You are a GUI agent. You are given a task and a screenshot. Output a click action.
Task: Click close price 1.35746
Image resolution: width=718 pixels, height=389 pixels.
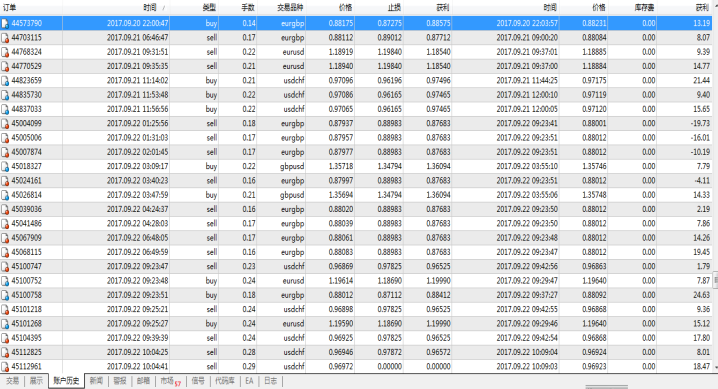(594, 167)
